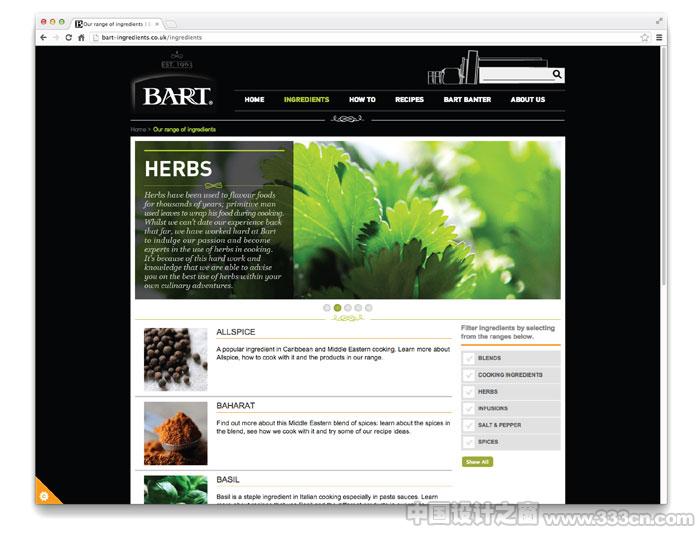Click the ALLSPICE heading link
Viewport: 700px width, 533px height.
tap(236, 332)
